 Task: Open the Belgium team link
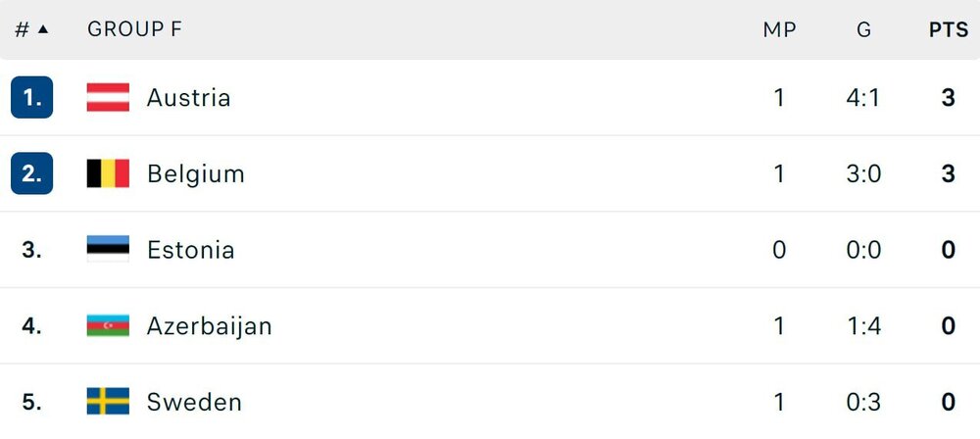(x=195, y=173)
